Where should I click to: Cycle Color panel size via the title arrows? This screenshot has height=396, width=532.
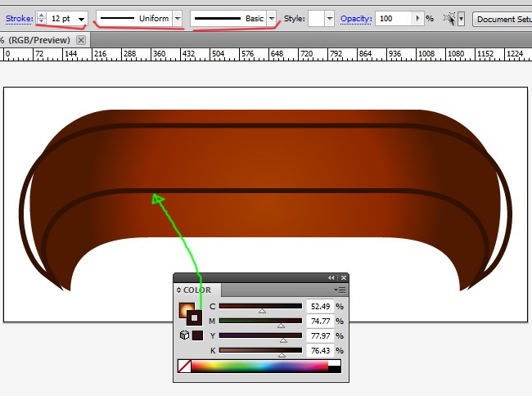pyautogui.click(x=179, y=290)
